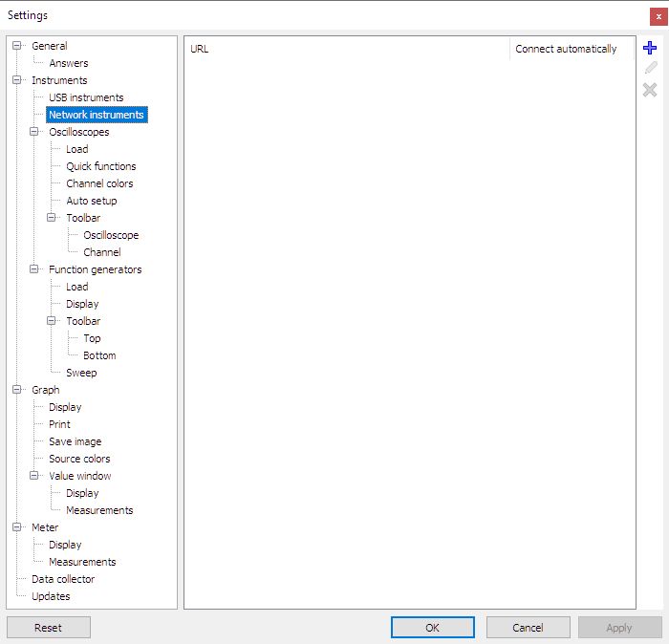Open Display under Function generators
Image resolution: width=669 pixels, height=644 pixels.
point(82,304)
